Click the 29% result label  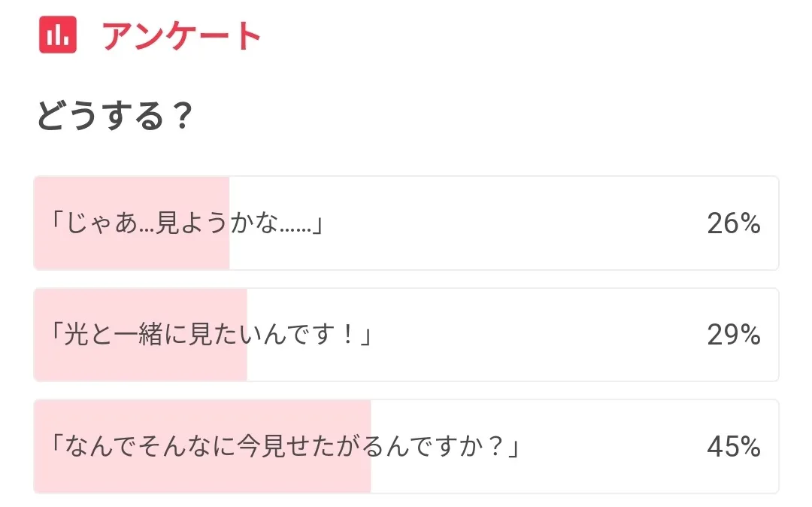(733, 335)
